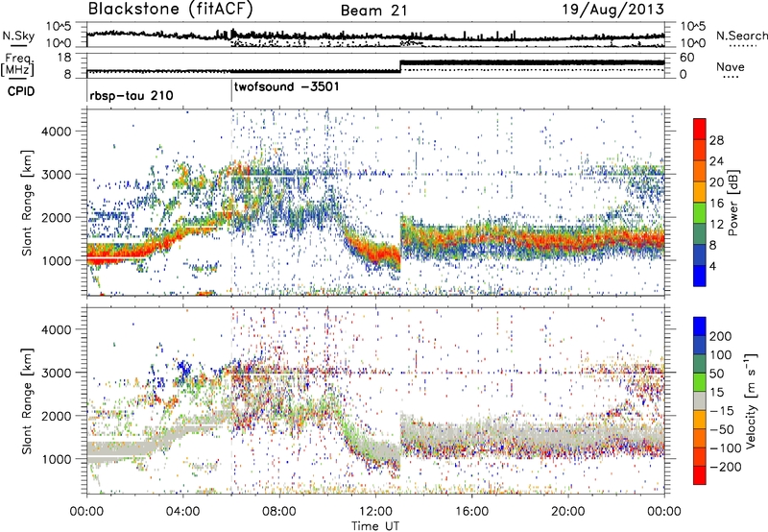Click the 'twofsound -3501' CPID text
768x532 pixels.
[286, 87]
